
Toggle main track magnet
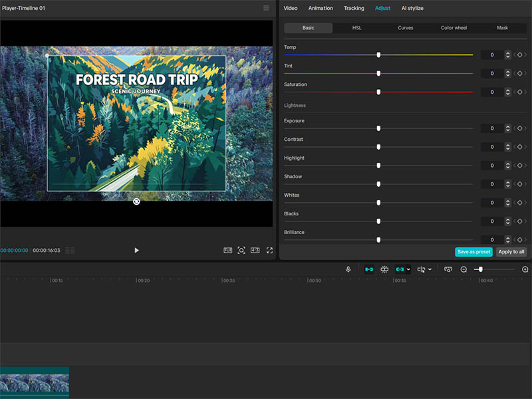pos(369,269)
